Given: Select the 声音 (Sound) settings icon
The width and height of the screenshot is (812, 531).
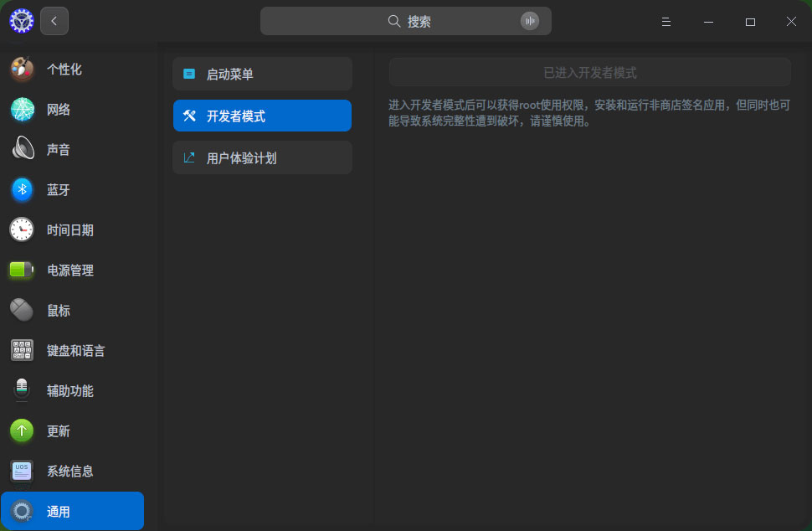Looking at the screenshot, I should 21,149.
